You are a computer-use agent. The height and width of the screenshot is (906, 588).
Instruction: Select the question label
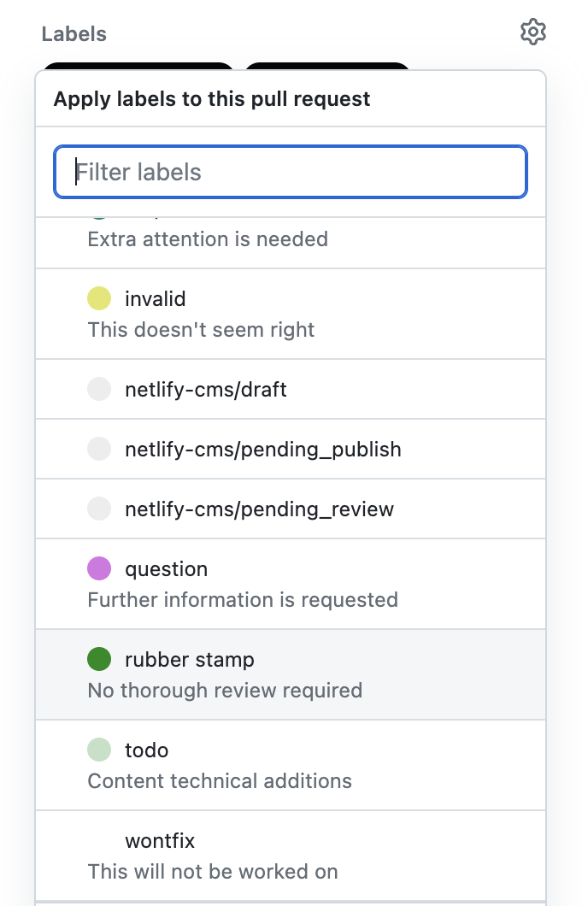click(x=167, y=569)
